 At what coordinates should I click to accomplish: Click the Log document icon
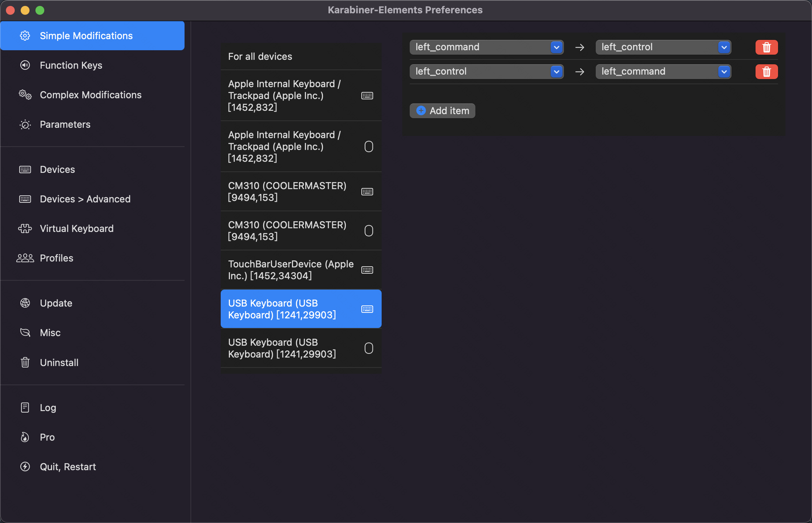[x=25, y=407]
